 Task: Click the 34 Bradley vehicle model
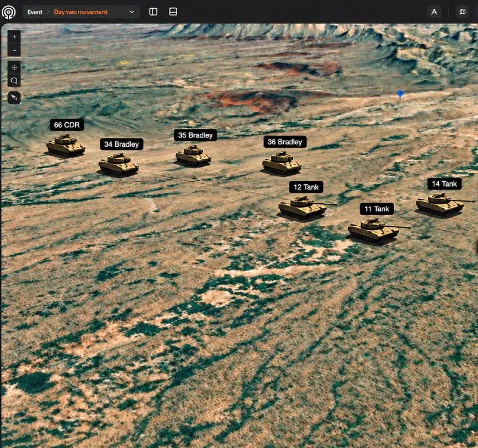(x=119, y=164)
